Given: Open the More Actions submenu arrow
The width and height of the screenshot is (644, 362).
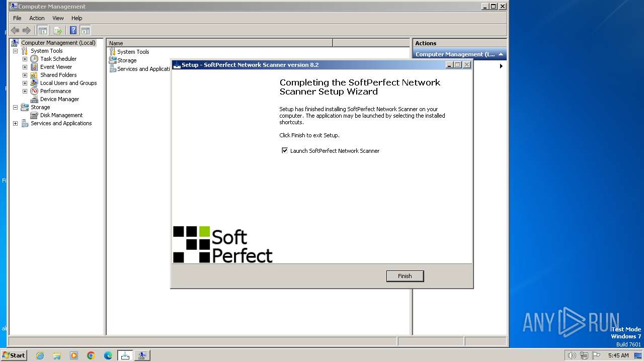Looking at the screenshot, I should click(501, 66).
